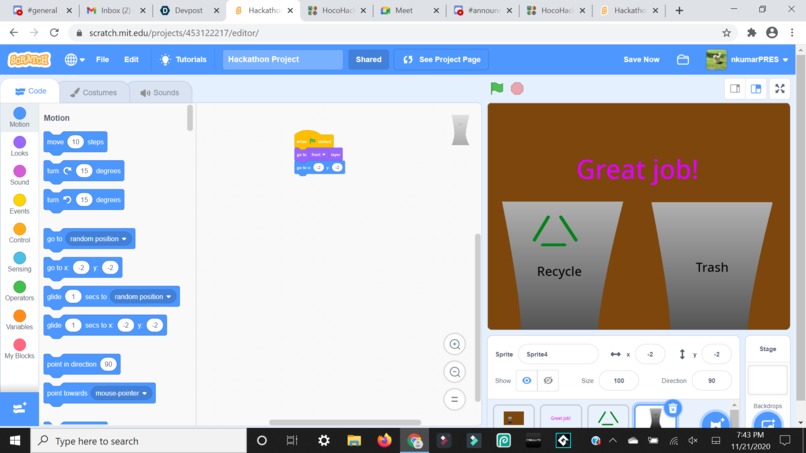Select the Operators block category

20,291
